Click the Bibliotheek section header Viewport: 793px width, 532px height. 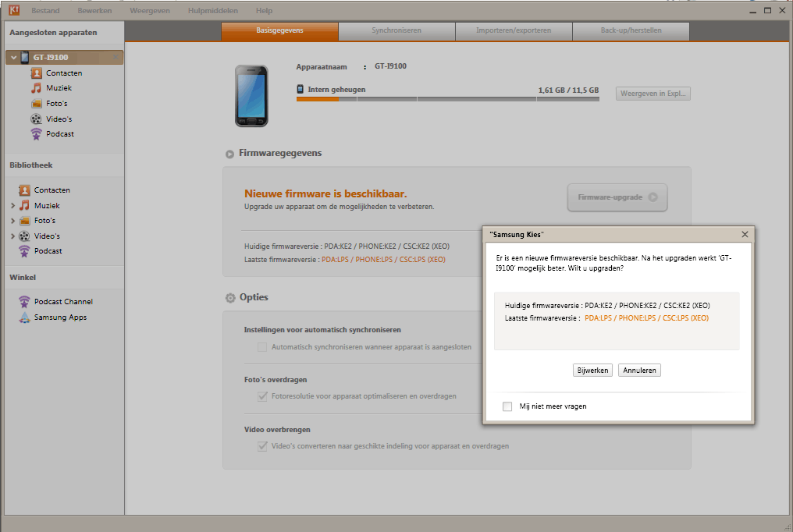pyautogui.click(x=31, y=165)
